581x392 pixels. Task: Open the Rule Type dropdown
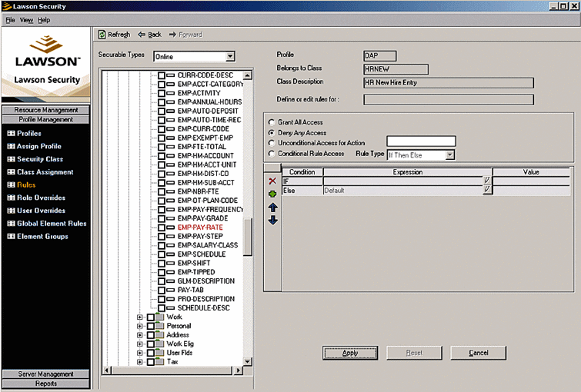click(x=449, y=154)
